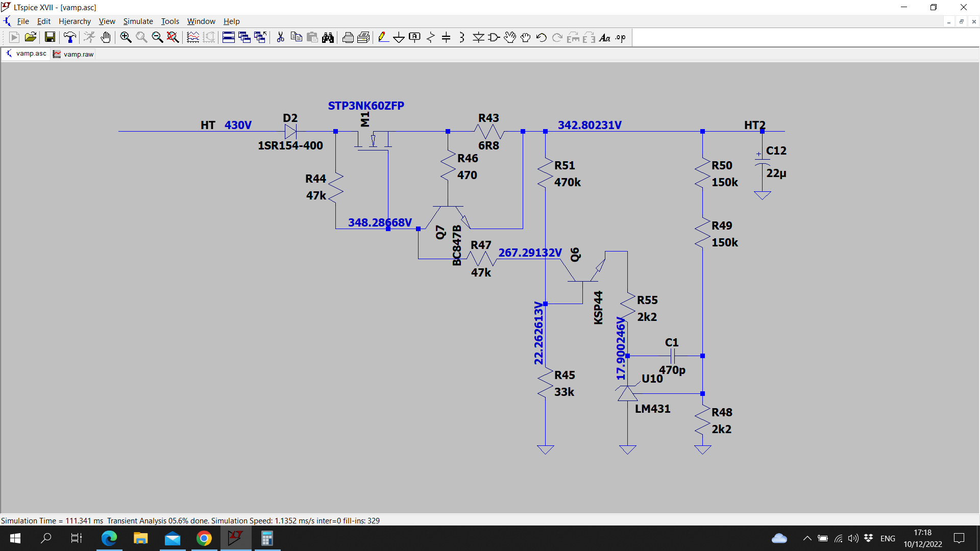Click the R43 resistor symbol
This screenshot has width=980, height=551.
tap(489, 132)
